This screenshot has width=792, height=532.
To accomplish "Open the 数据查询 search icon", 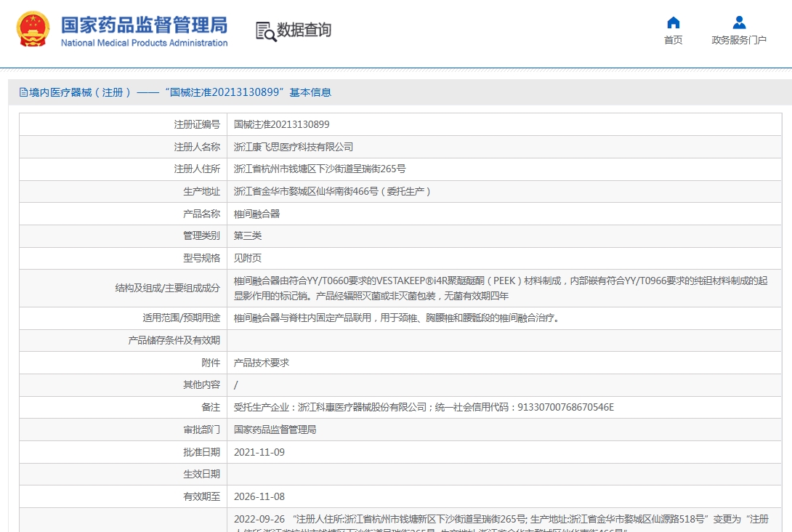I will (x=266, y=31).
